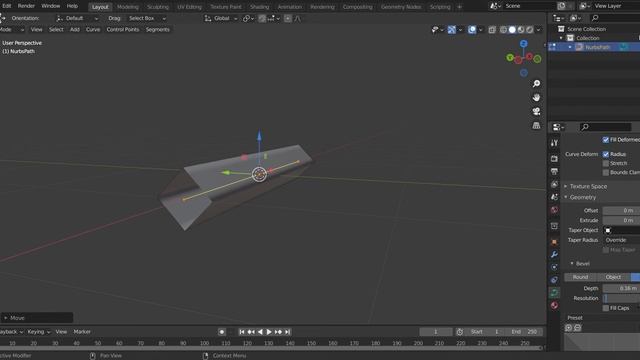Click the Move view hand icon
Screen dimensions: 640x360
(x=536, y=98)
